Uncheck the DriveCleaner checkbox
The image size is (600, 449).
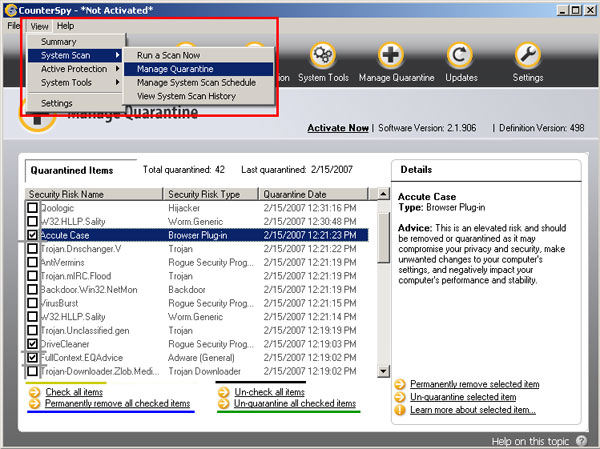(x=33, y=344)
